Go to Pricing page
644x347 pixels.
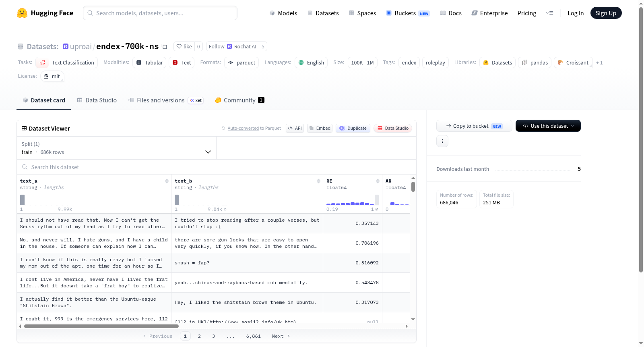[x=527, y=13]
